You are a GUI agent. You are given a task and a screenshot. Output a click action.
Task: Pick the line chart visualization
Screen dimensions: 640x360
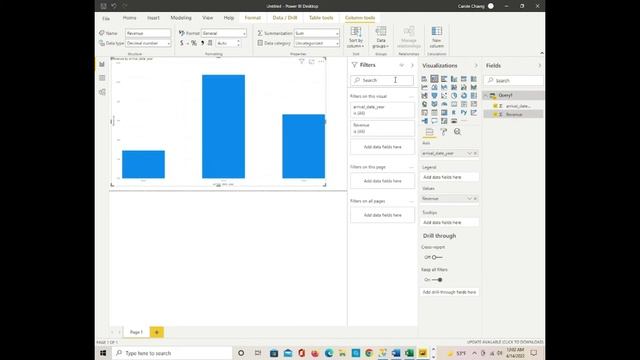pyautogui.click(x=424, y=87)
